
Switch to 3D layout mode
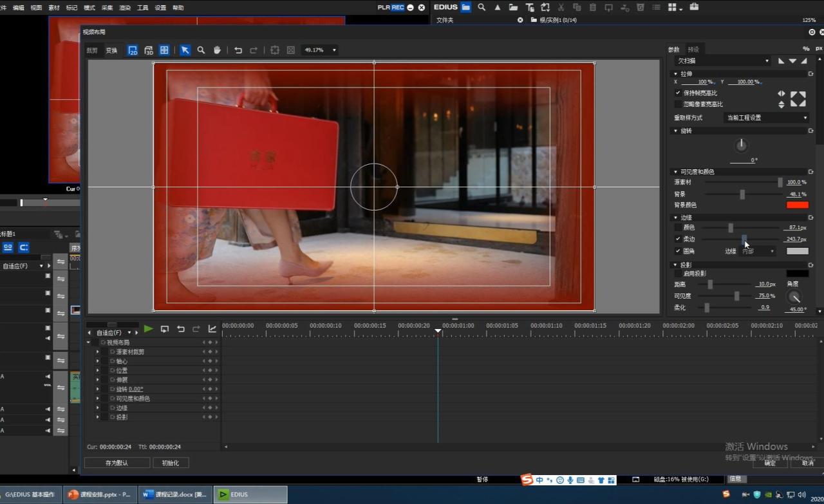(149, 50)
